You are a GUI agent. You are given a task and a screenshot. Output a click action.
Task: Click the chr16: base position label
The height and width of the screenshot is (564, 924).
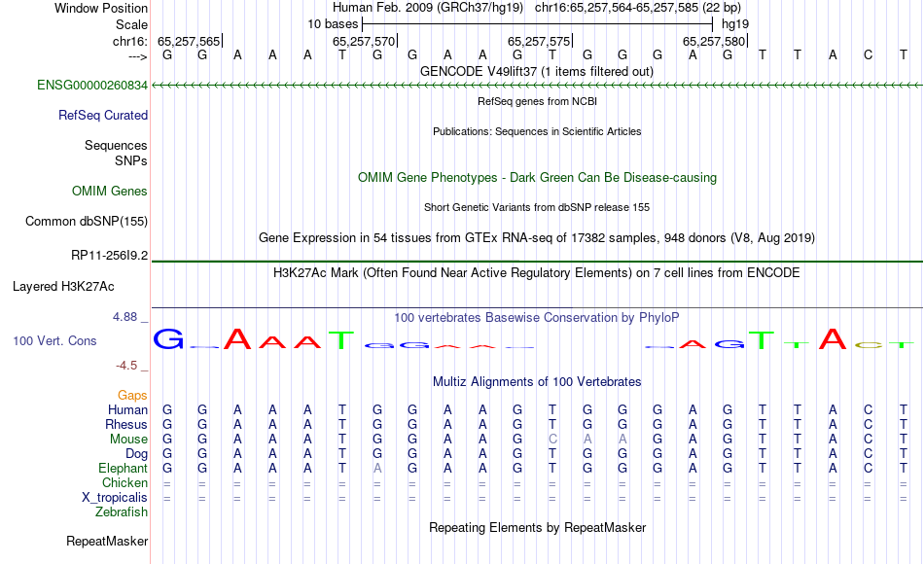coord(129,41)
